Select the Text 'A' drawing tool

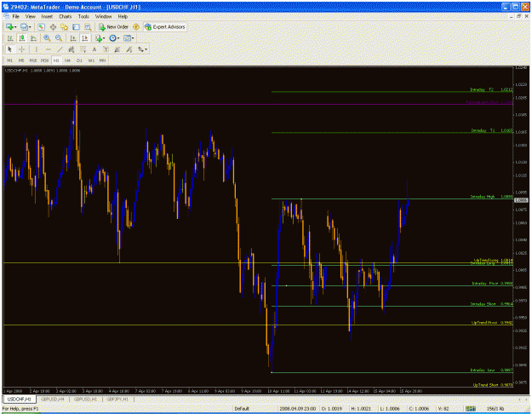pos(94,49)
